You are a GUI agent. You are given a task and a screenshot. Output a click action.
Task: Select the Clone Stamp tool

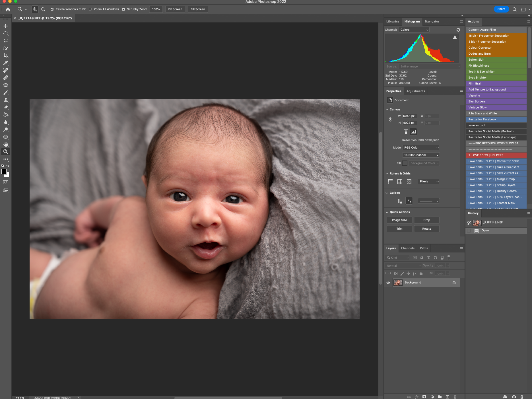[x=6, y=100]
